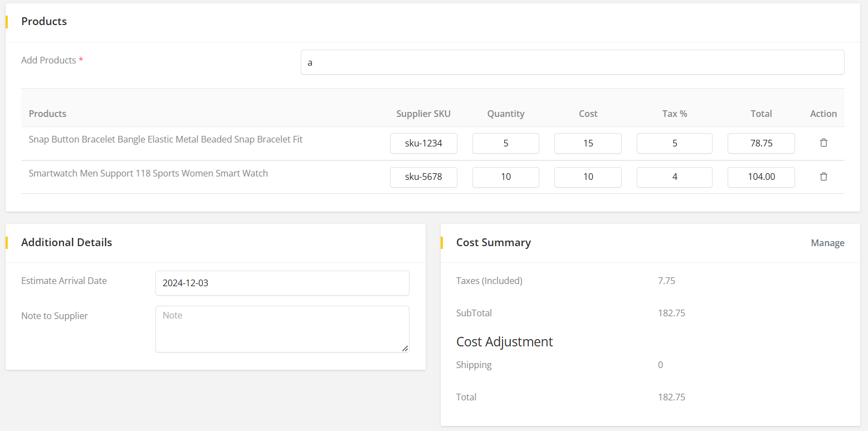Viewport: 868px width, 431px height.
Task: Click the Total field showing 104.00
Action: [x=761, y=177]
